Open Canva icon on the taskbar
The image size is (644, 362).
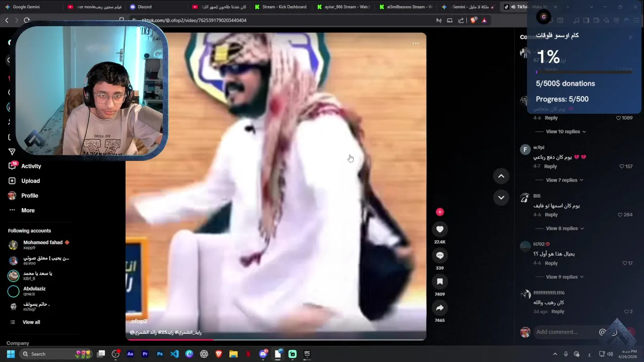[189, 354]
